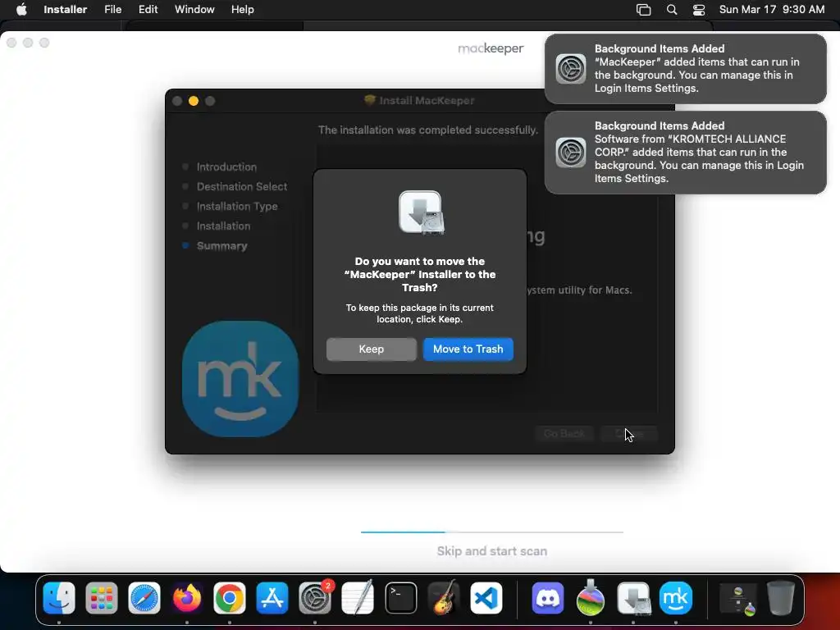Open Visual Studio Code from the Dock
Image resolution: width=840 pixels, height=630 pixels.
[486, 598]
